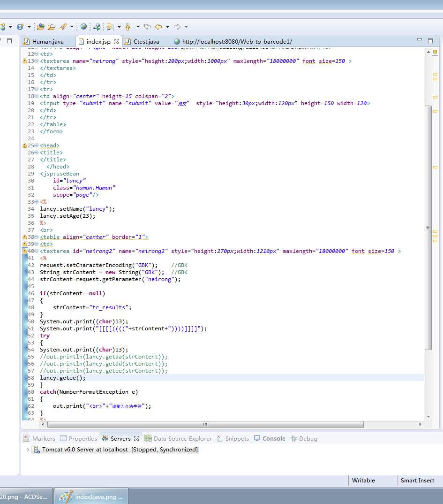
Task: Click 'Writable' in the status bar
Action: pyautogui.click(x=363, y=480)
